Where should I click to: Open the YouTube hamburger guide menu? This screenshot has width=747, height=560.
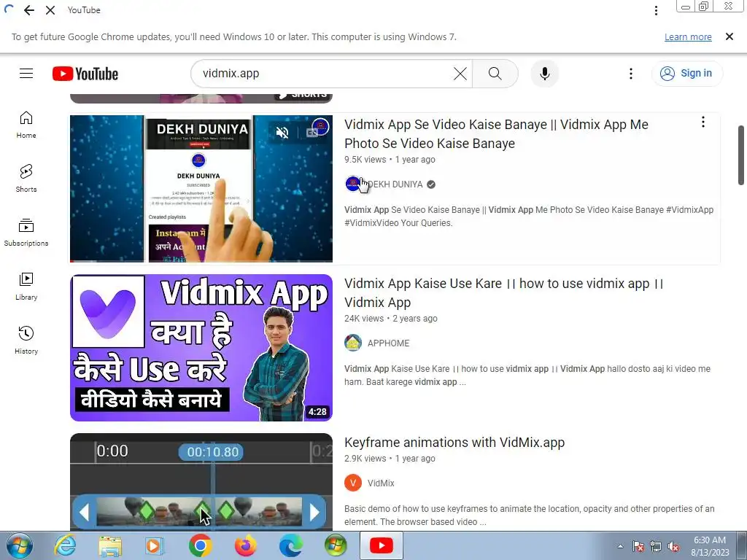pos(26,74)
